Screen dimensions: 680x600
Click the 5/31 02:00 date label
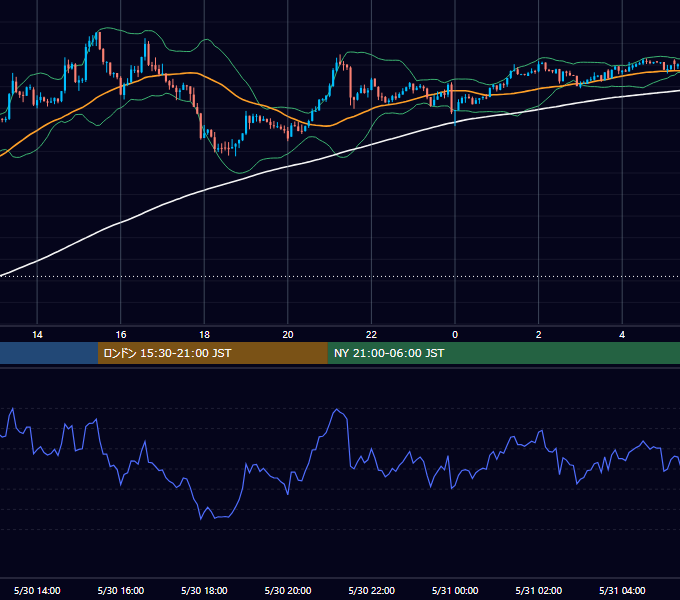(x=539, y=590)
